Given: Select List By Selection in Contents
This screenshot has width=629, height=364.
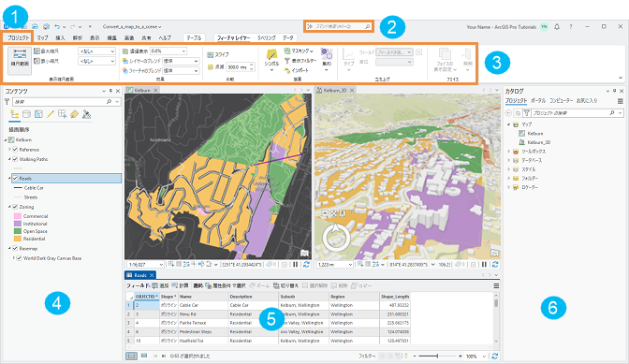Looking at the screenshot, I should pos(38,114).
